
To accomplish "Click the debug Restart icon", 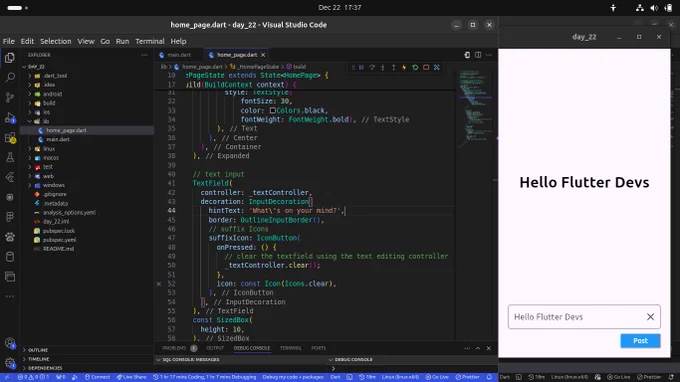I will pyautogui.click(x=415, y=67).
